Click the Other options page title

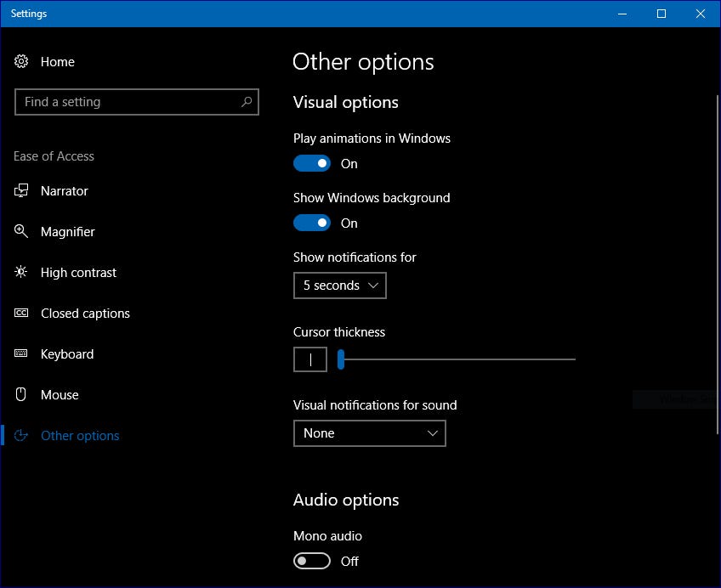pyautogui.click(x=363, y=61)
